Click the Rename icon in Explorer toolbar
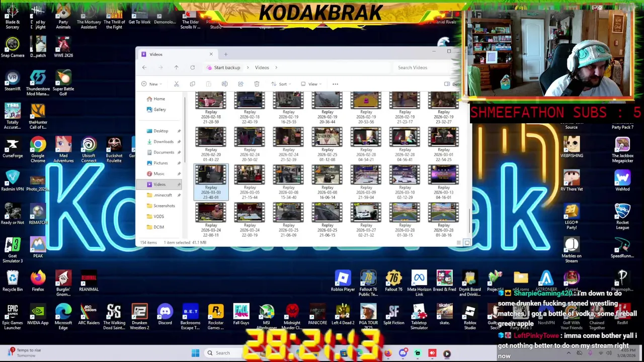 (224, 84)
